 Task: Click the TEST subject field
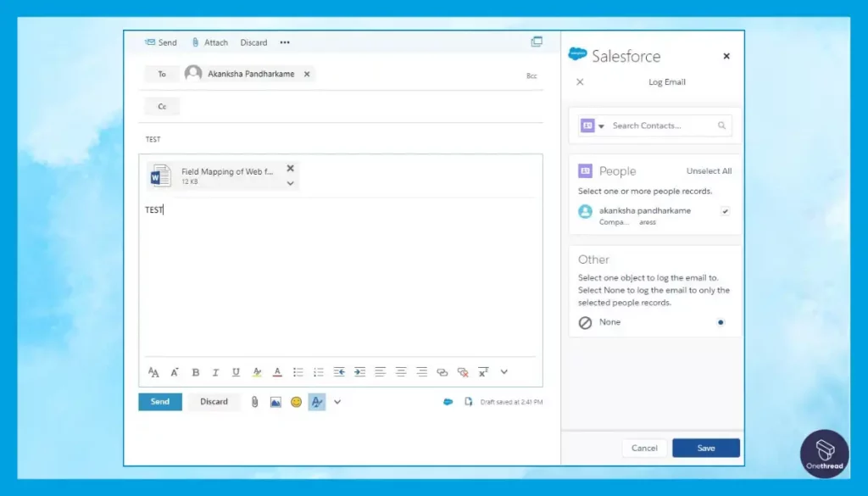[341, 140]
